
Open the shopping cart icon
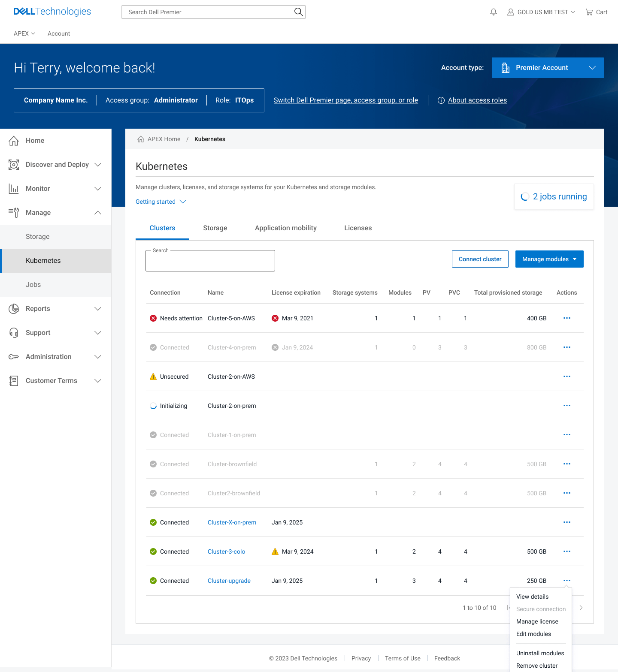click(589, 12)
